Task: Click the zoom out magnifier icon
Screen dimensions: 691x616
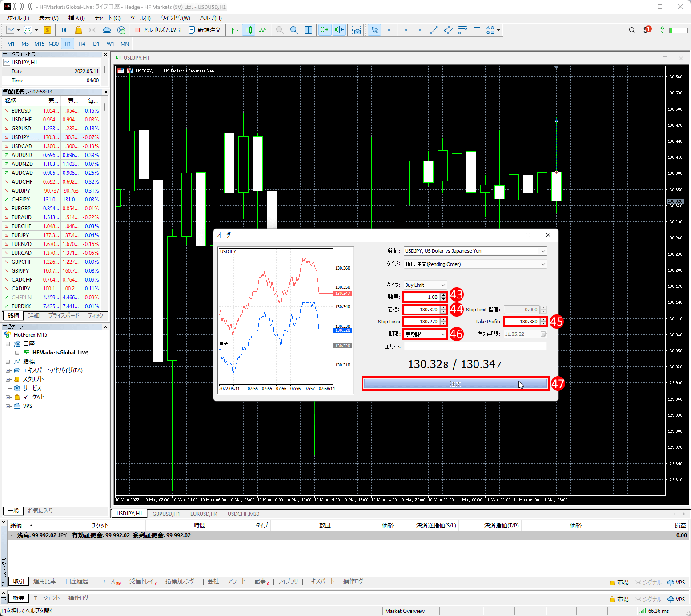Action: [294, 30]
